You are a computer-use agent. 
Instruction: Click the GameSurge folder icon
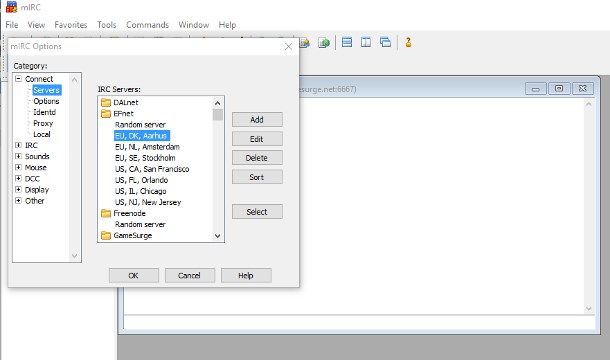(x=106, y=235)
